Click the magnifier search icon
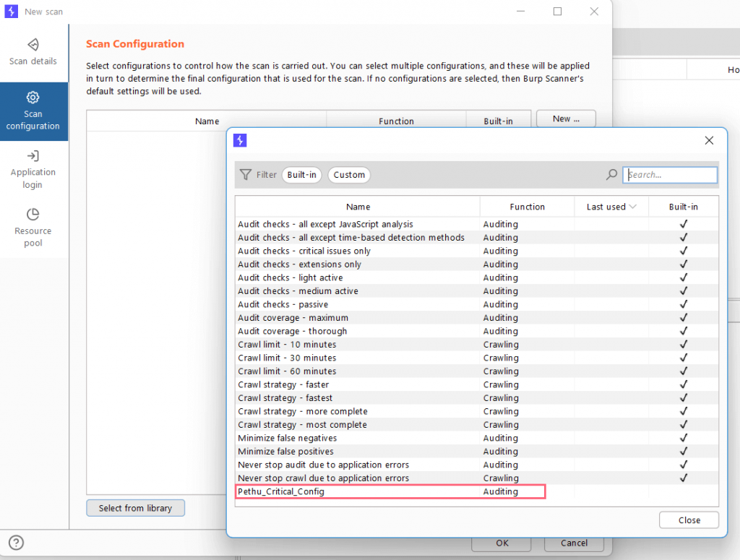The image size is (740, 560). 611,175
